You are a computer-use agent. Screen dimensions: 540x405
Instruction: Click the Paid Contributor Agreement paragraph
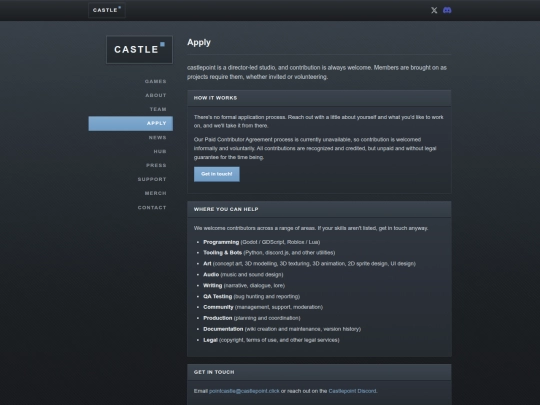[315, 148]
